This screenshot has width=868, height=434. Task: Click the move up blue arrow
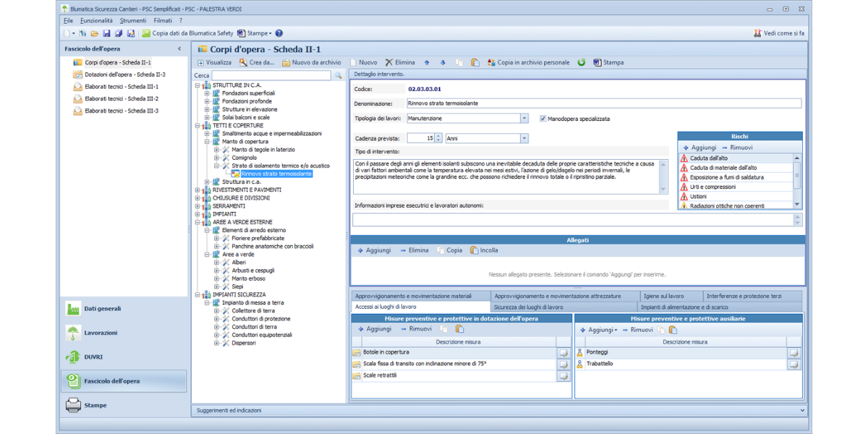pyautogui.click(x=427, y=63)
